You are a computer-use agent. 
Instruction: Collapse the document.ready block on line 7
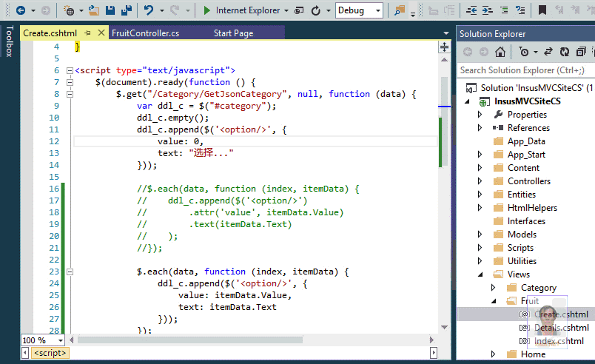point(70,82)
